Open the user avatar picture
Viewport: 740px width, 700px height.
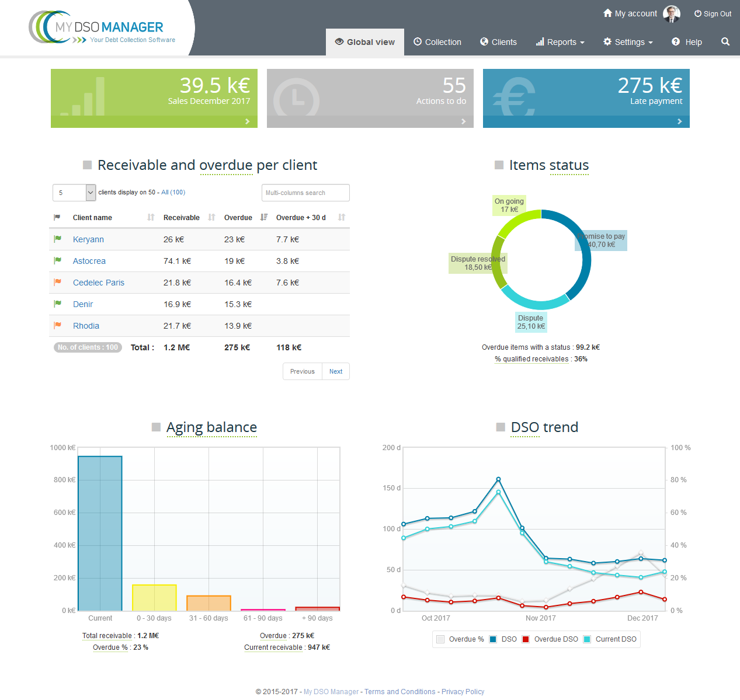(x=672, y=14)
